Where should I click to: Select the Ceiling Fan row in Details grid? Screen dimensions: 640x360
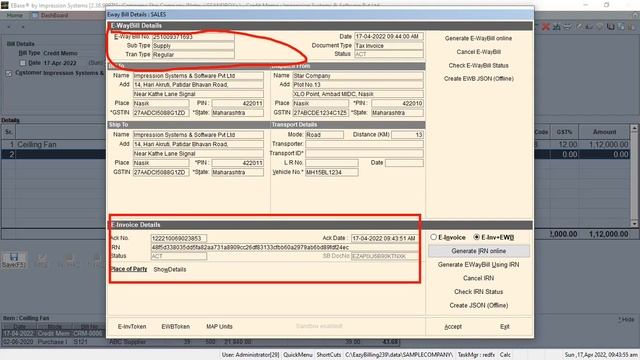[x=53, y=144]
